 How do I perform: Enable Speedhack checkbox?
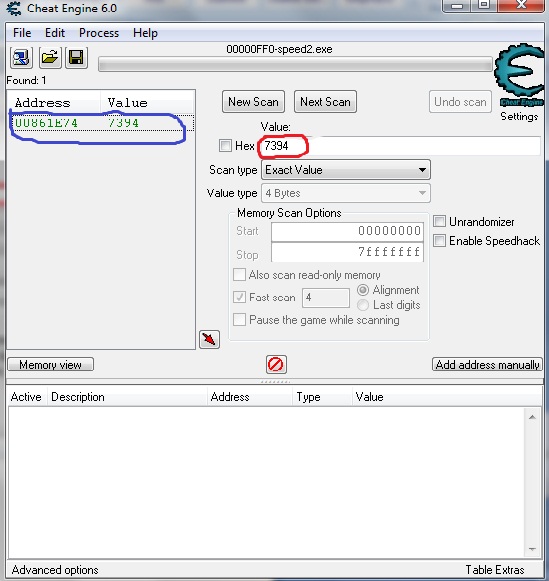point(439,240)
